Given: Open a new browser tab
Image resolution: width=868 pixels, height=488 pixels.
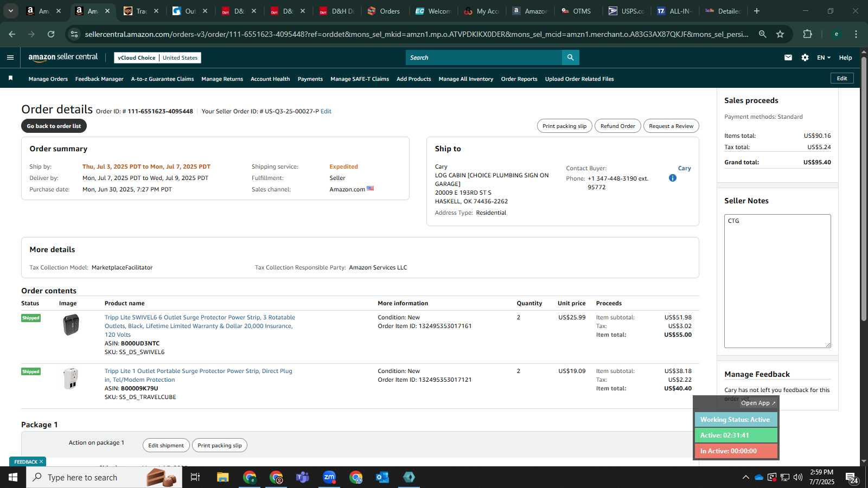Looking at the screenshot, I should tap(757, 11).
